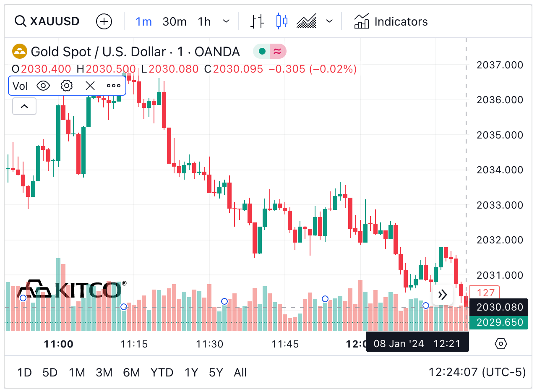Select the 5D range
Image resolution: width=537 pixels, height=392 pixels.
(50, 372)
